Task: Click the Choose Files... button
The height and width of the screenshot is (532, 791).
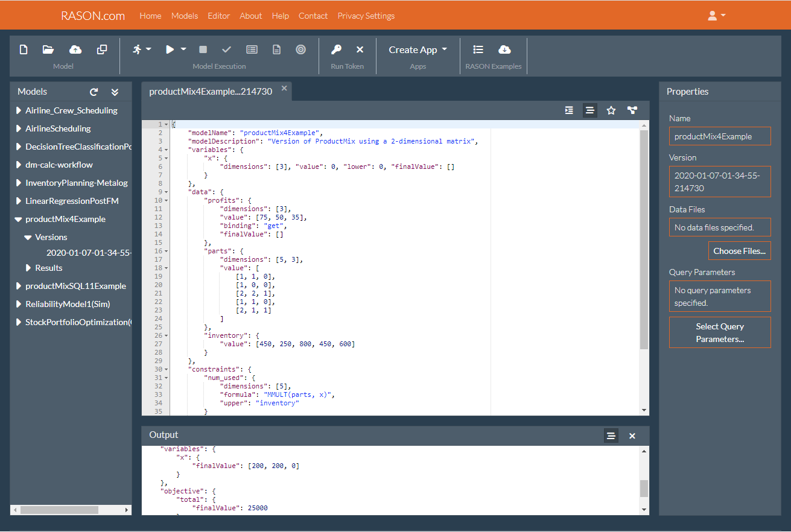Action: 739,251
